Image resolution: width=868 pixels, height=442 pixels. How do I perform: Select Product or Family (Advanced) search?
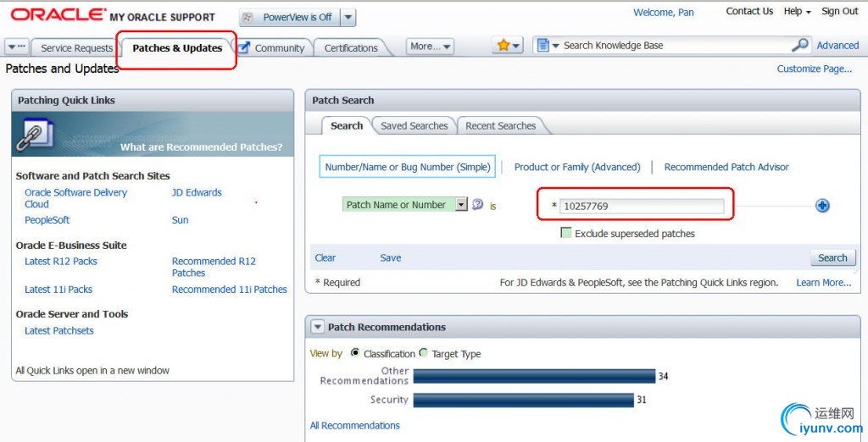(x=577, y=167)
